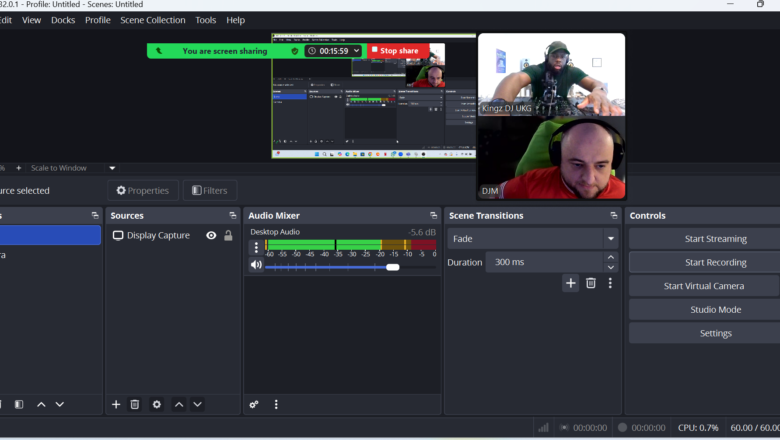Screen dimensions: 780x440
Task: Click the Desktop Audio volume slider handle
Action: point(392,267)
